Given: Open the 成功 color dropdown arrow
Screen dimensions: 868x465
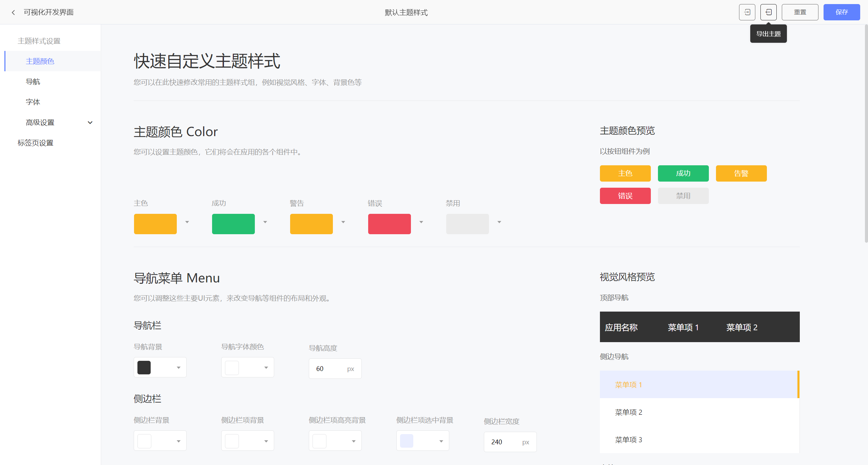Looking at the screenshot, I should pyautogui.click(x=265, y=222).
